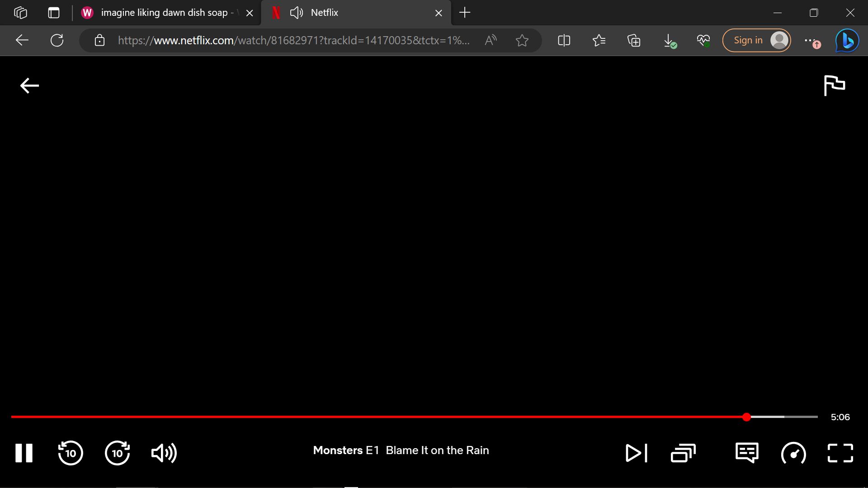Click the Sign in button

coord(748,40)
